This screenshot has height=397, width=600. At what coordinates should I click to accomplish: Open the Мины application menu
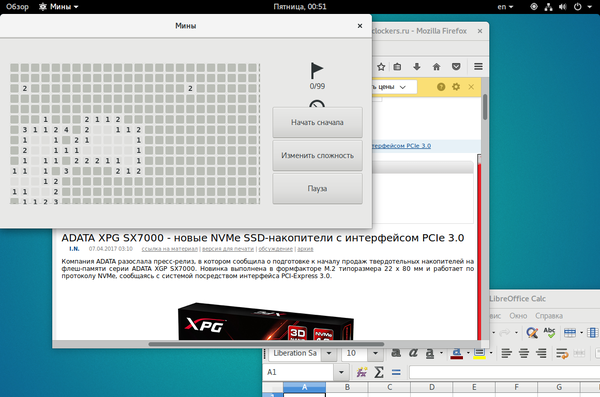click(59, 7)
